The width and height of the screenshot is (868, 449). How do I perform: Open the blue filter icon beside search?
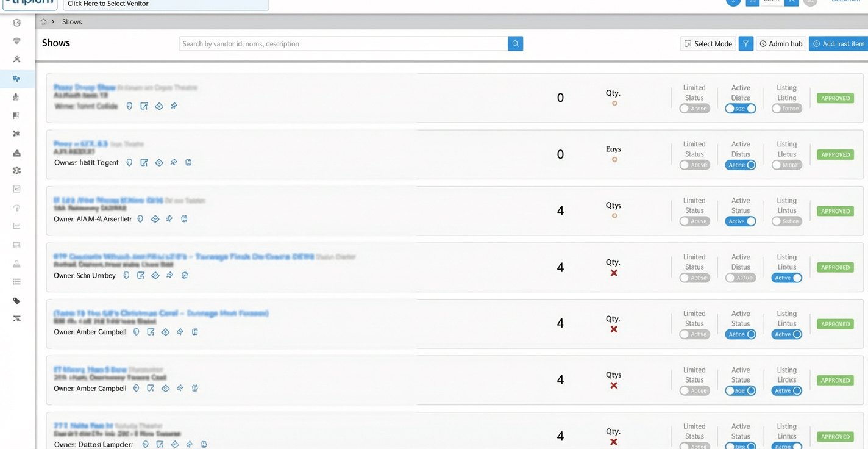pos(745,43)
